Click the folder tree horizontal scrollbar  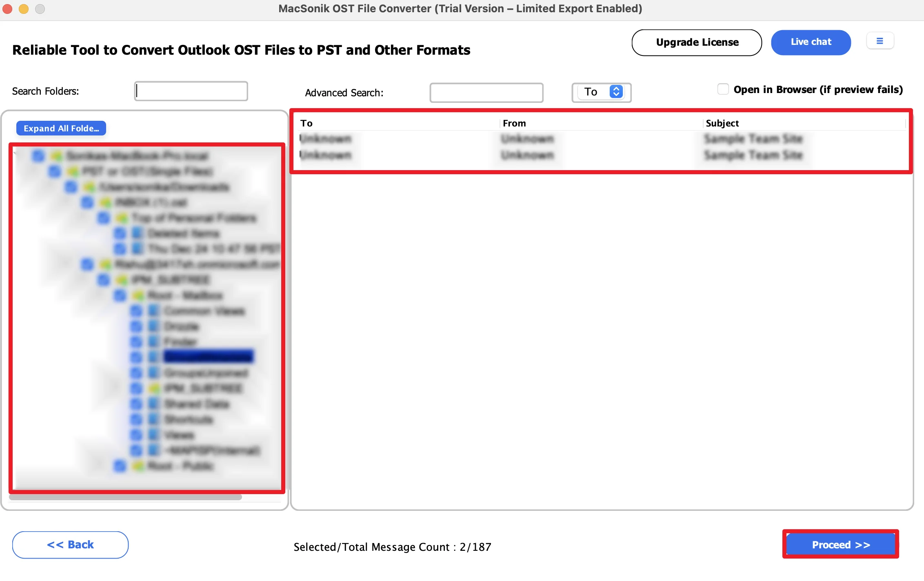[126, 497]
